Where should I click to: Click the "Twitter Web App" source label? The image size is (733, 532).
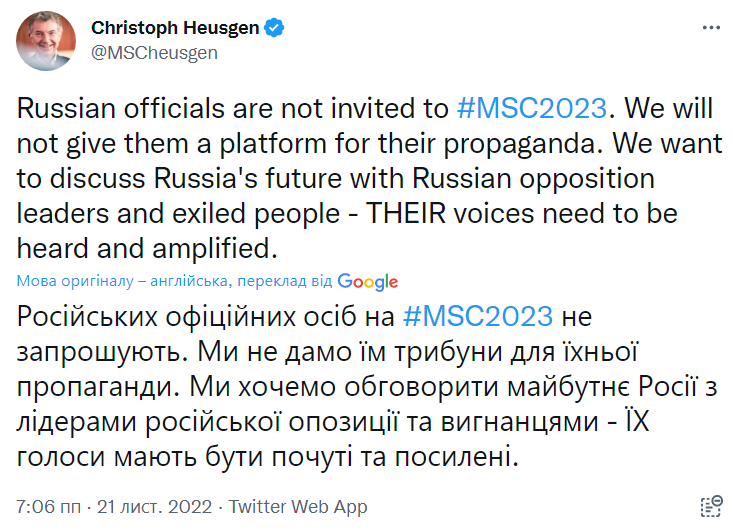pyautogui.click(x=298, y=507)
